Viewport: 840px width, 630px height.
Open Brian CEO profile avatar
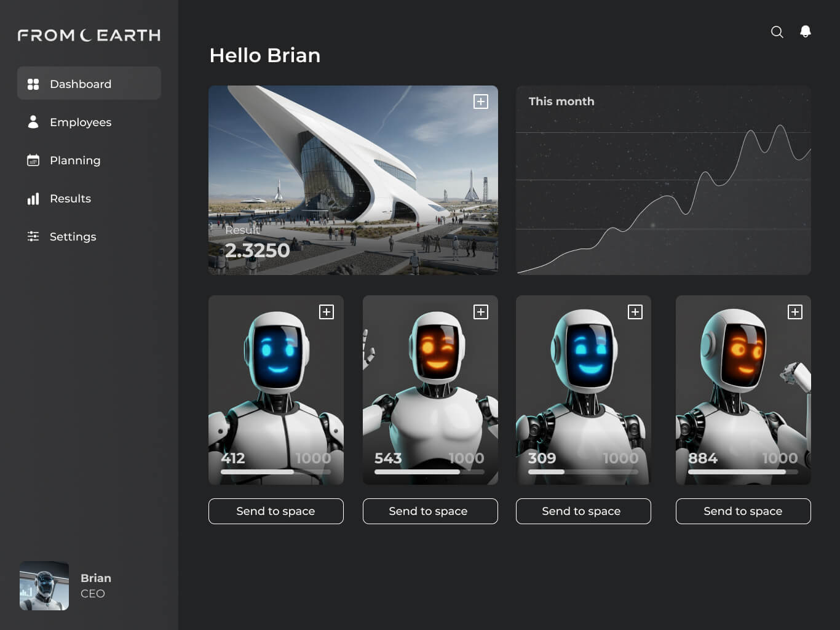[x=44, y=586]
